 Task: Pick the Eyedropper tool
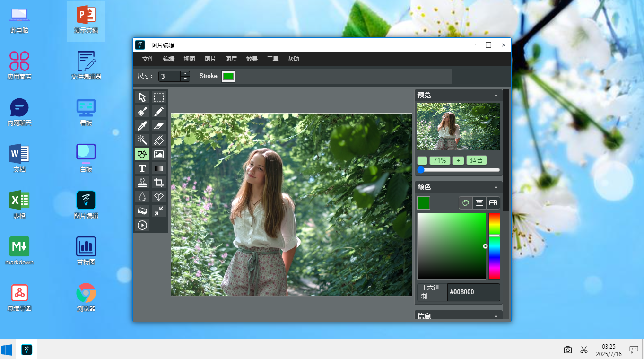tap(142, 126)
